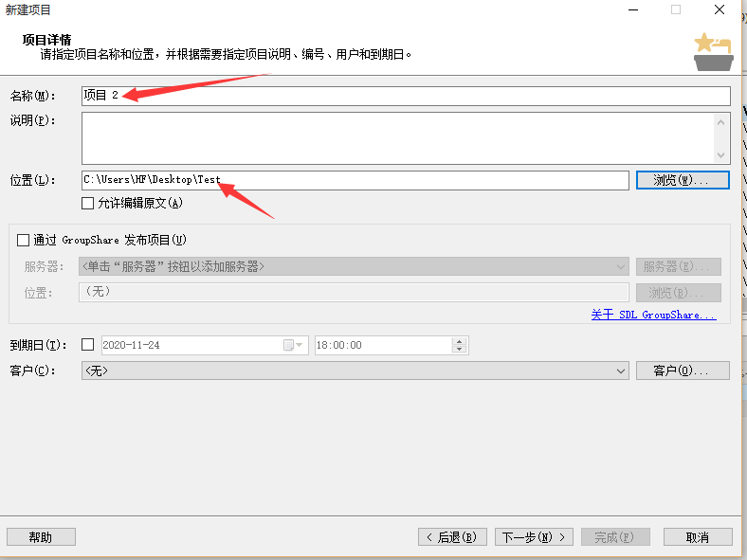This screenshot has height=560, width=747.
Task: Click the description box scroll-up arrow
Action: point(722,121)
